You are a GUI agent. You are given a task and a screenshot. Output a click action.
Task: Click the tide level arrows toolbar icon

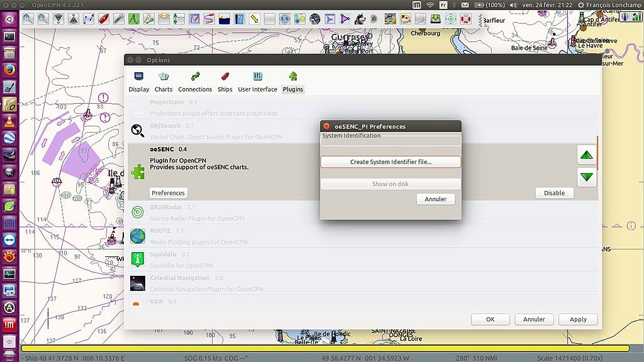(x=179, y=19)
